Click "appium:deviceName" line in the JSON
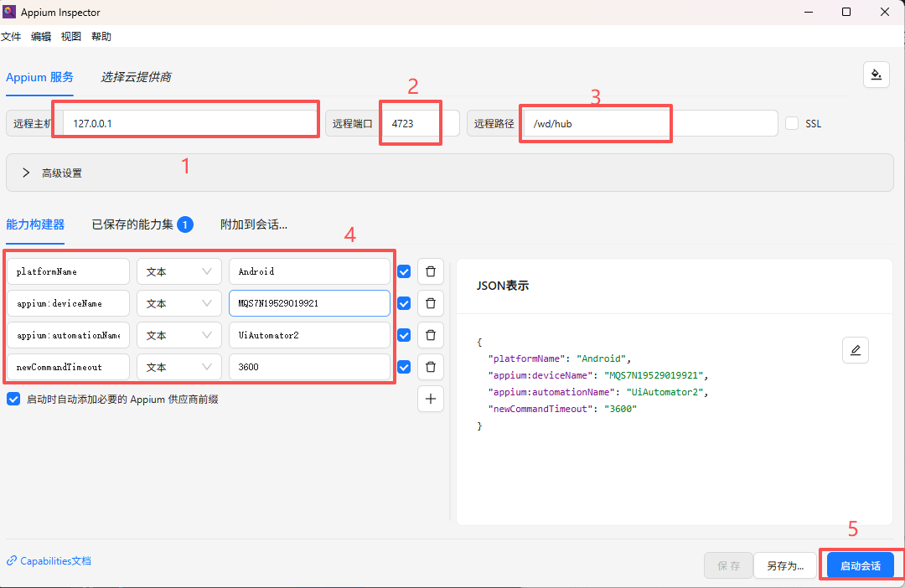The image size is (905, 588). coord(598,375)
